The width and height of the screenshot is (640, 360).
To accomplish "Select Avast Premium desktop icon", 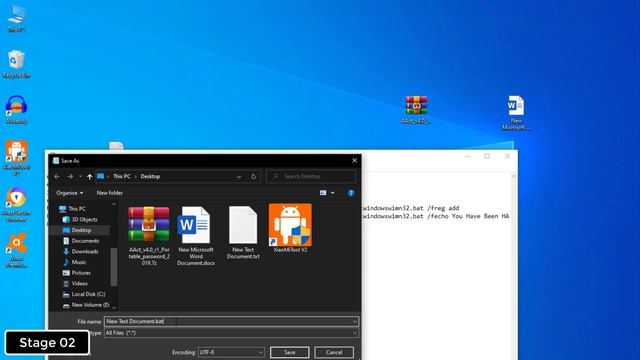I will 16,250.
